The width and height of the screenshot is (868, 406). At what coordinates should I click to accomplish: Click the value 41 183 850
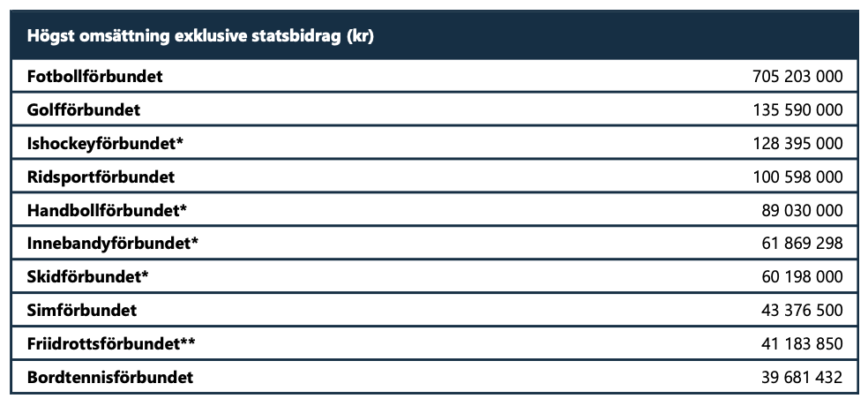pyautogui.click(x=802, y=344)
